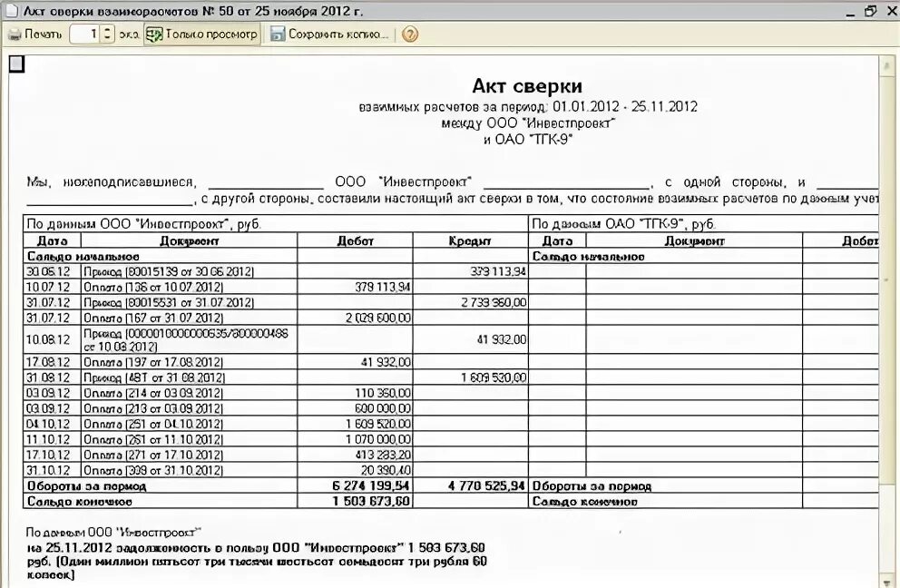This screenshot has height=588, width=900.
Task: Select cell Оплата (197 от 17.08.2012)
Action: coord(190,362)
